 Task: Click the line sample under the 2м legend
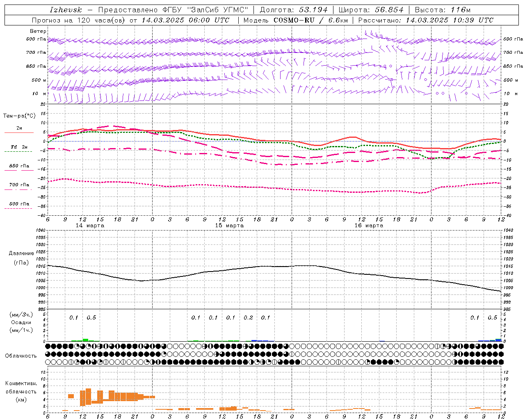(19, 133)
